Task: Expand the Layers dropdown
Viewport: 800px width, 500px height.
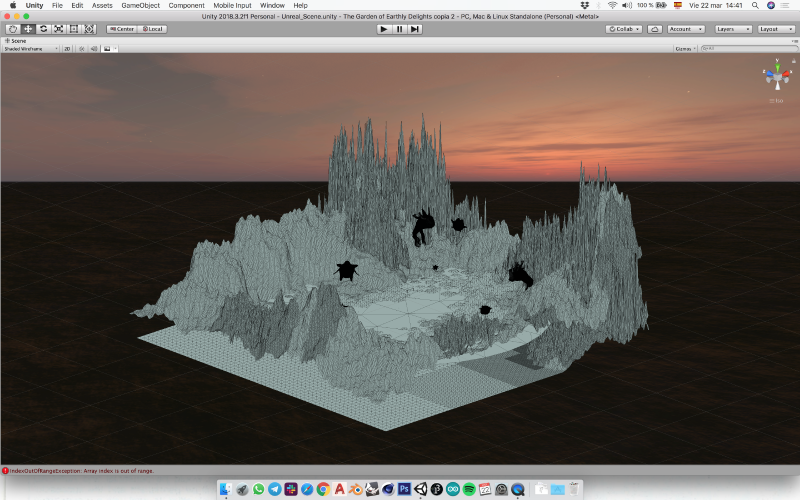Action: pyautogui.click(x=733, y=29)
